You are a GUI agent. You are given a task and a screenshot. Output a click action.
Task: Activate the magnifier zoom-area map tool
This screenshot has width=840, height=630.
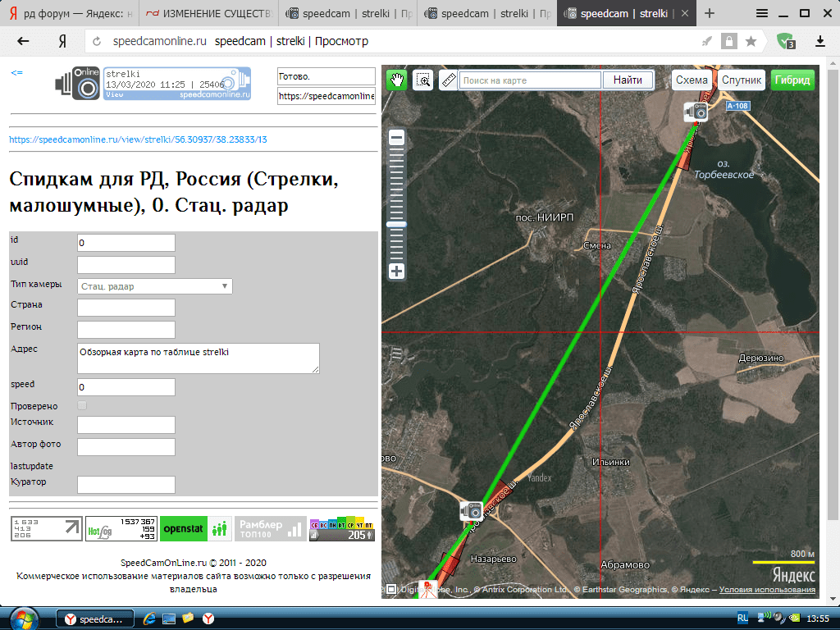pos(422,80)
